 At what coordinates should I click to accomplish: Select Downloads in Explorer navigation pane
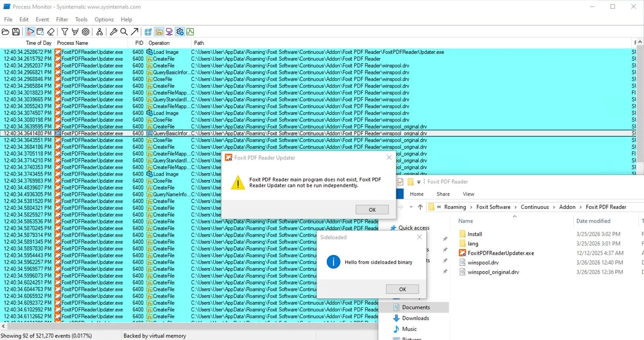(415, 318)
